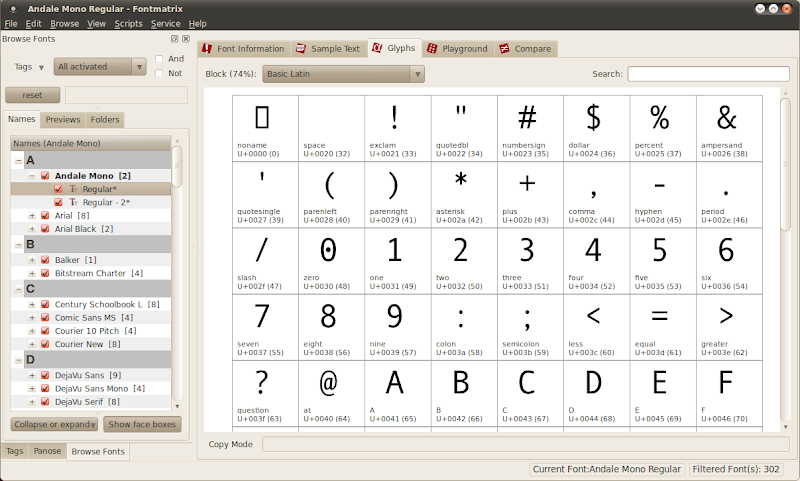Enable the And checkbox

click(160, 59)
